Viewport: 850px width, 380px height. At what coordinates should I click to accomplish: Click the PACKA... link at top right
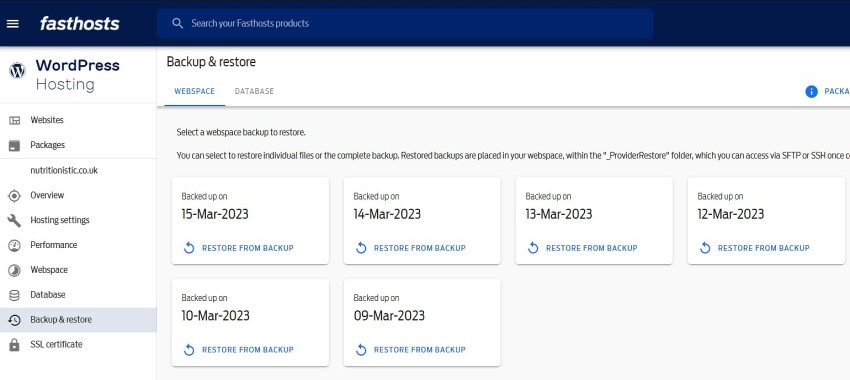[836, 92]
